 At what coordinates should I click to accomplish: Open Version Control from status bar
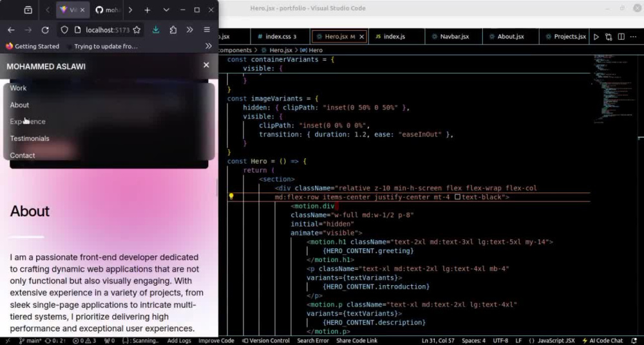[266, 340]
